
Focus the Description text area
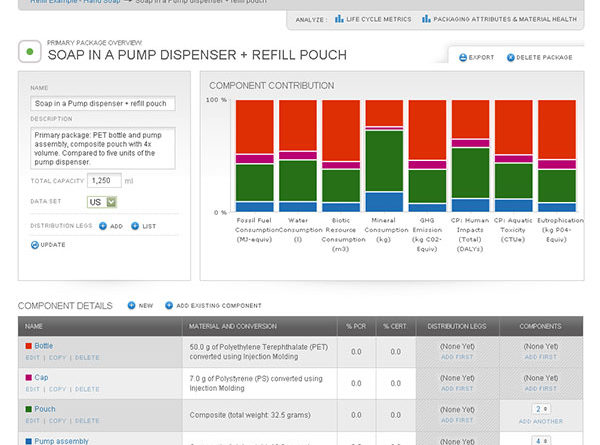[103, 148]
